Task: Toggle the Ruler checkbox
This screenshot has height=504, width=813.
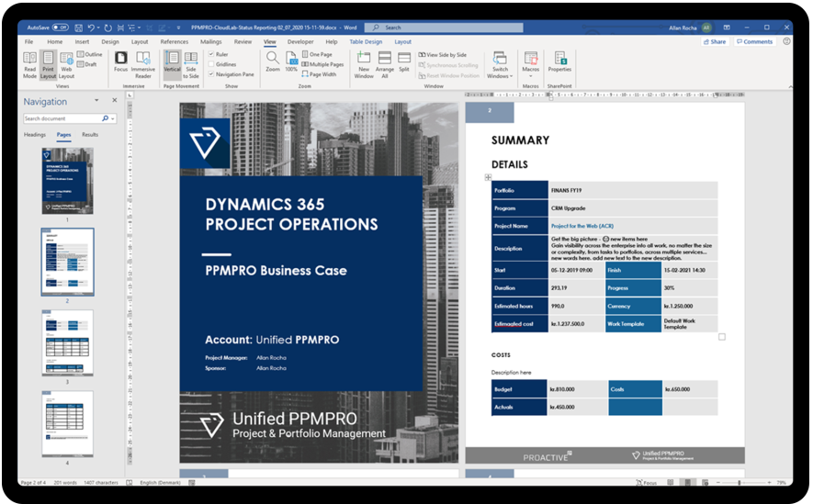Action: tap(211, 54)
